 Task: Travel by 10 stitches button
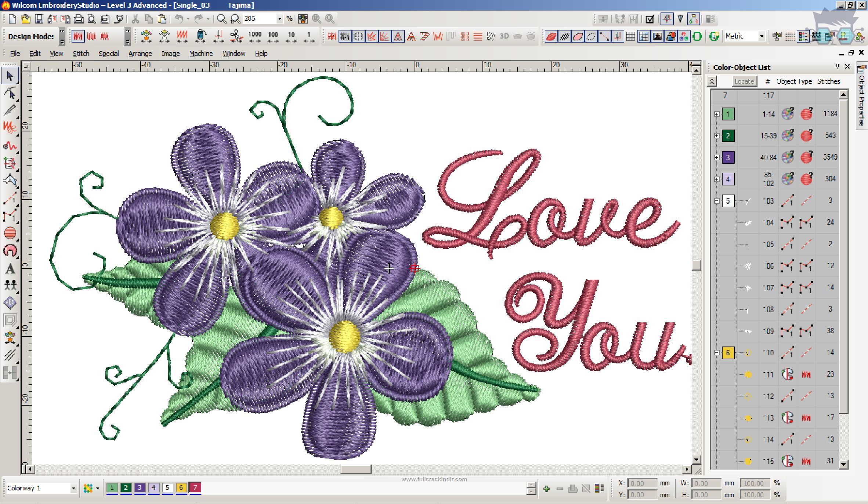291,36
